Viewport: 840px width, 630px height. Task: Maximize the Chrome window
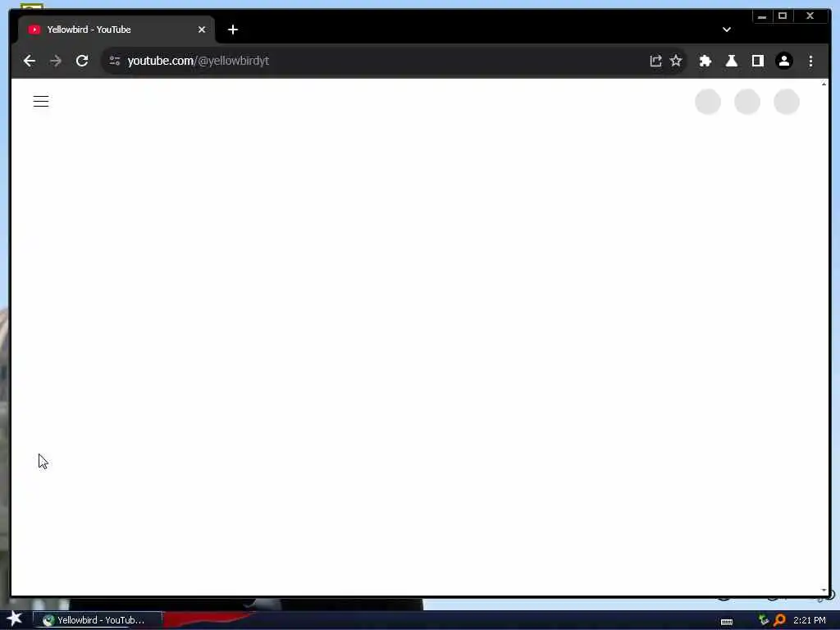(783, 16)
